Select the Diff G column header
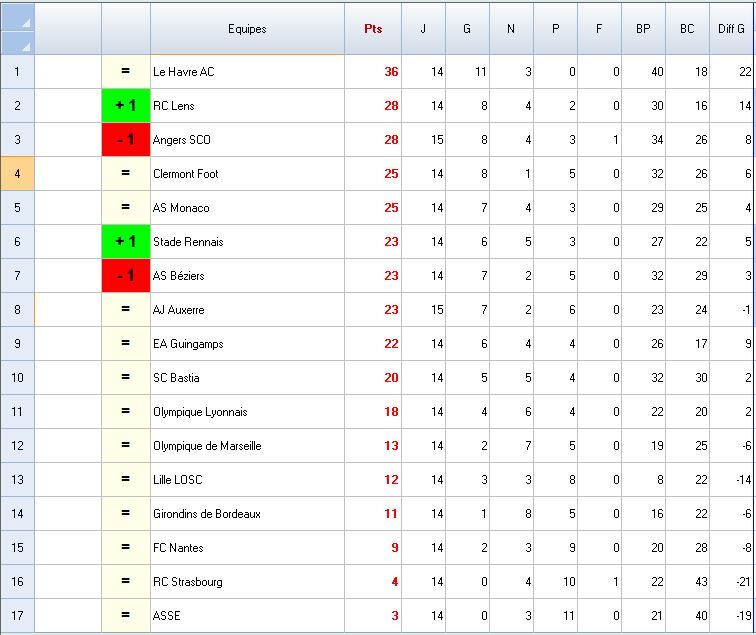 click(731, 29)
